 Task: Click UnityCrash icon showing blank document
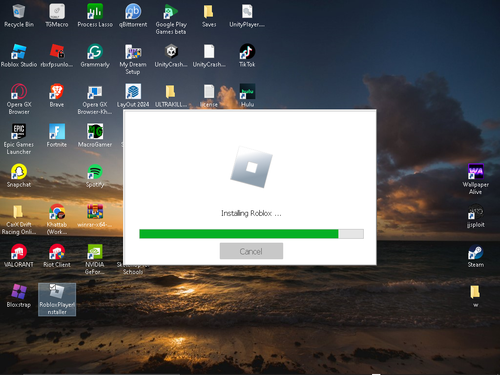pos(209,56)
